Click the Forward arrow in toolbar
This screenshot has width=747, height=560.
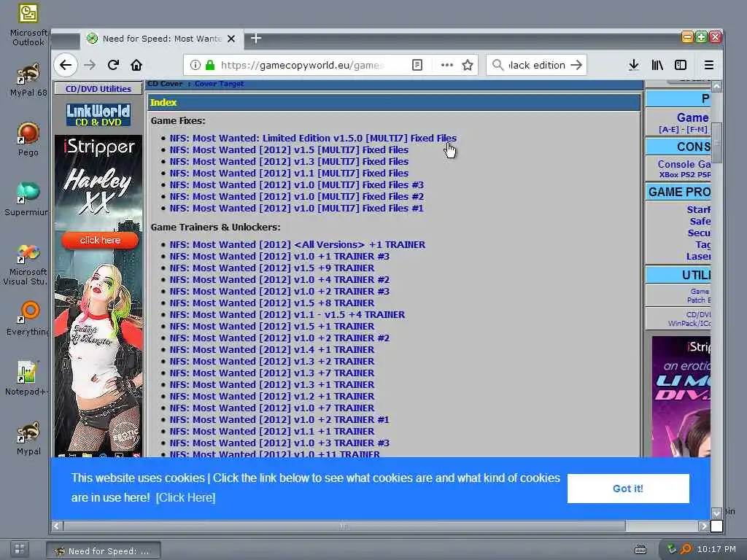(x=90, y=65)
